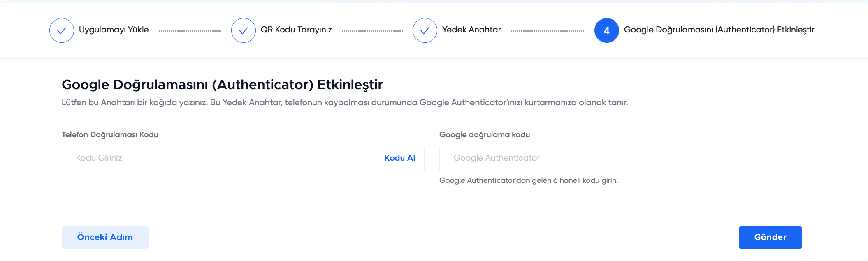Click the checkmark icon for Uygulamayı Yükle step
The height and width of the screenshot is (261, 868).
coord(62,30)
